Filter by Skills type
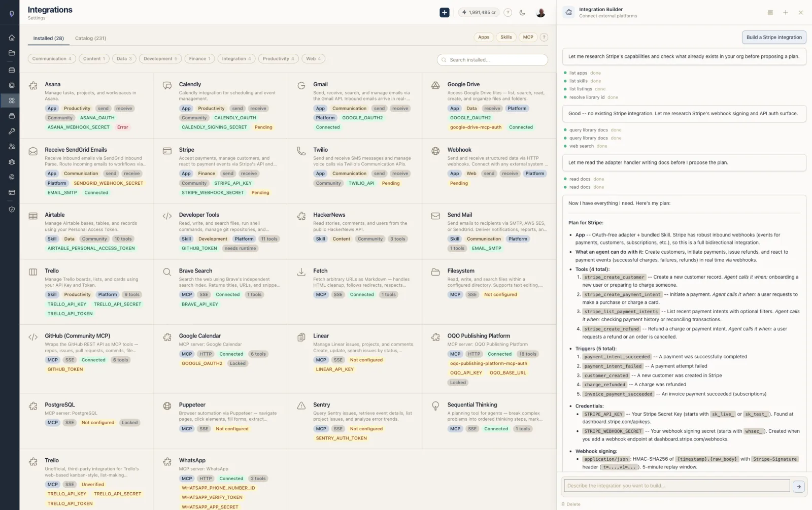Screen dimensions: 812x510 (506, 37)
